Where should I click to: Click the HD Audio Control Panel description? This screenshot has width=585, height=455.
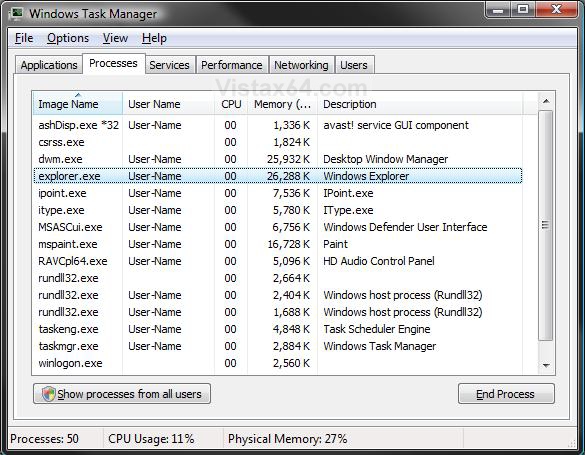[379, 261]
